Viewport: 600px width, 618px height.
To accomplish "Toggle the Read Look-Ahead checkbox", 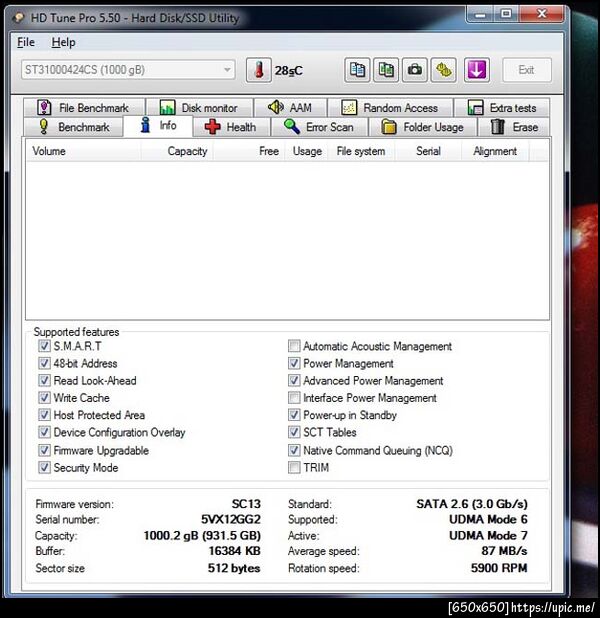I will click(44, 380).
